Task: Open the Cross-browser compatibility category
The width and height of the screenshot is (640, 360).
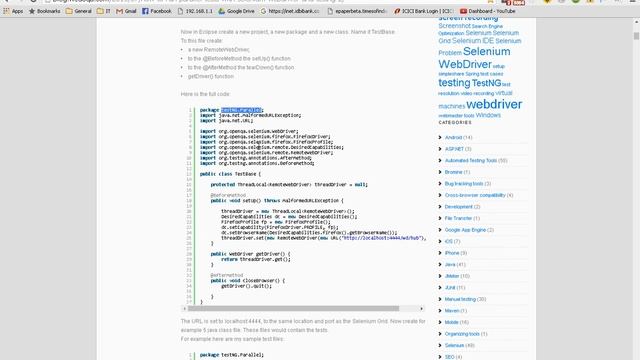Action: (x=475, y=195)
